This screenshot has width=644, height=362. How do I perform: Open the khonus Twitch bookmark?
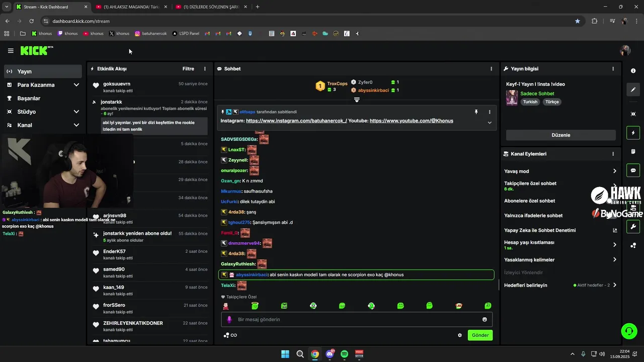(67, 34)
